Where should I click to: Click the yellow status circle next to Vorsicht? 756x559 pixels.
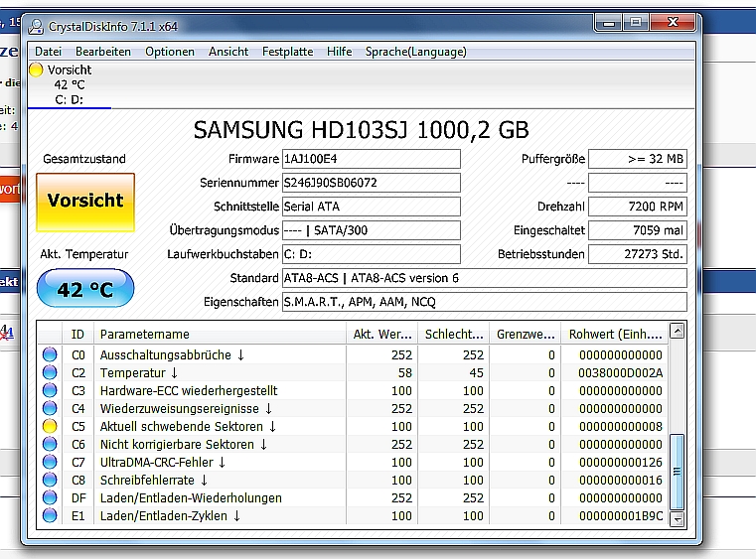tap(36, 70)
